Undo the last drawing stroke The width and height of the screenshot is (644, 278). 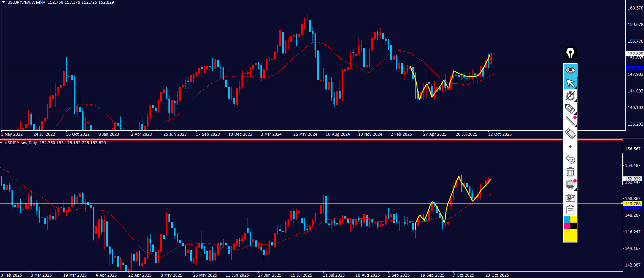(x=570, y=159)
